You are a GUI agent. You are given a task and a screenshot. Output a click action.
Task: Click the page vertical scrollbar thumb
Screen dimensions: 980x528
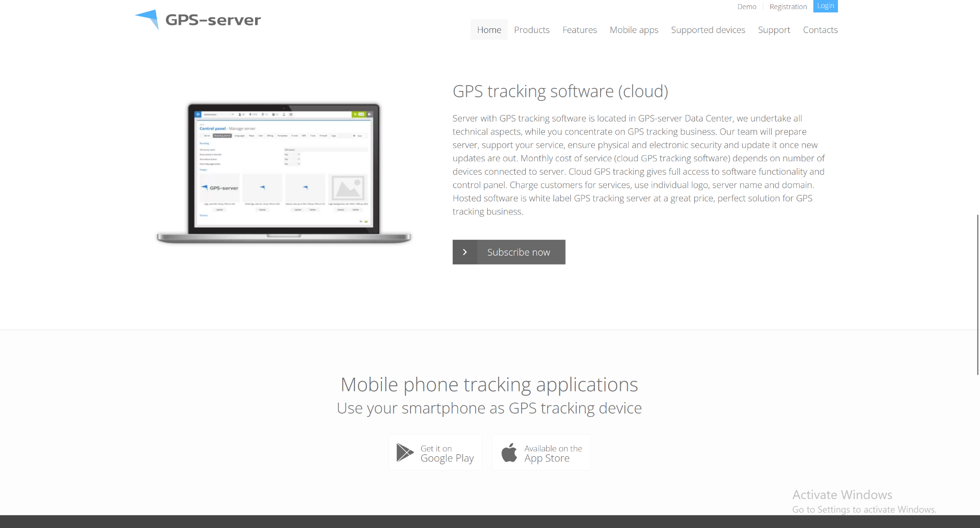pyautogui.click(x=978, y=294)
